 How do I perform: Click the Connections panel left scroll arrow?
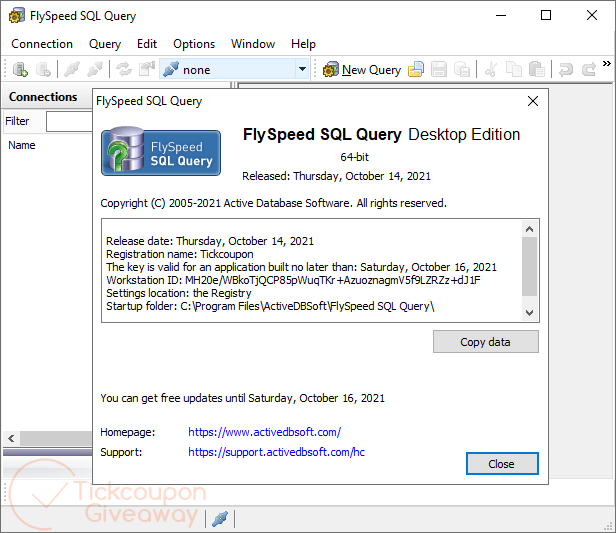11,438
